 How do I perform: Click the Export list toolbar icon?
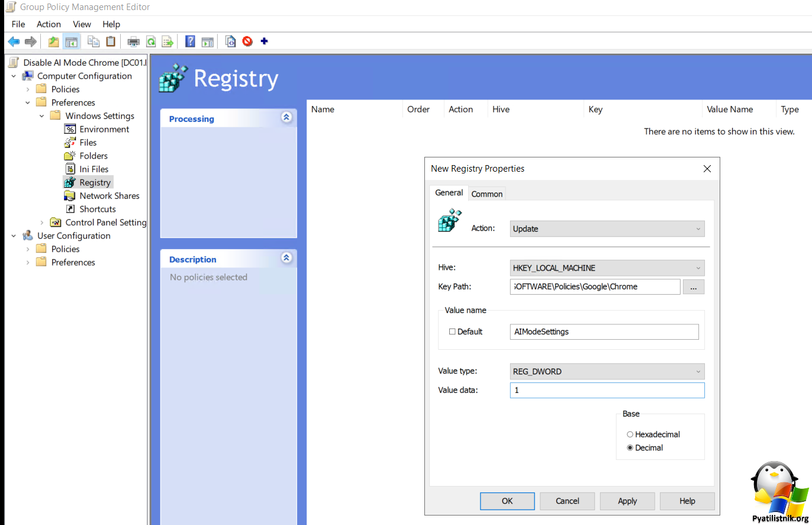[x=168, y=41]
